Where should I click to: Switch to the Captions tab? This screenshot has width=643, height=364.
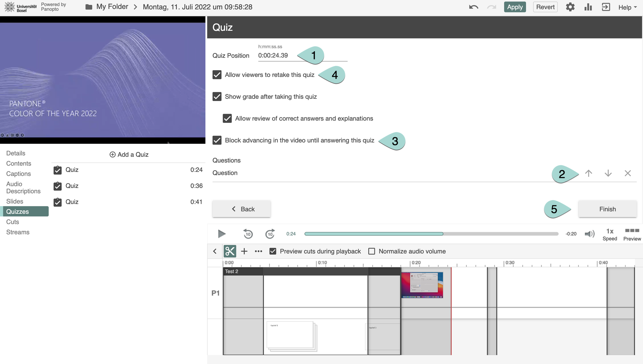pos(18,174)
